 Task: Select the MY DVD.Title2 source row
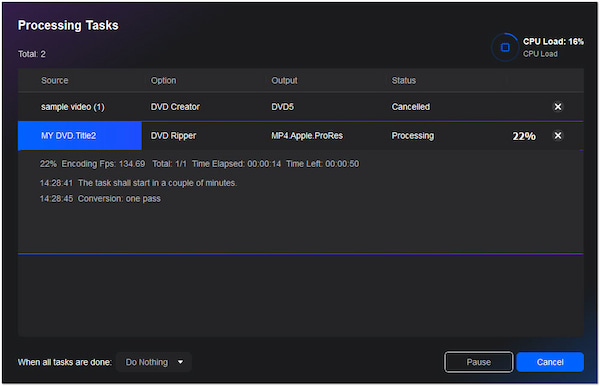pos(80,136)
